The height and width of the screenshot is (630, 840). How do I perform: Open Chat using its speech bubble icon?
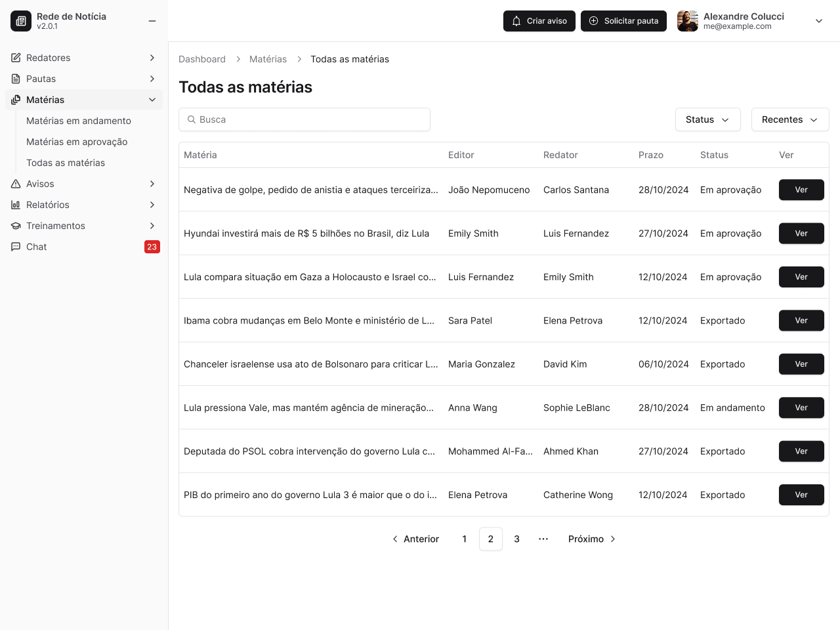pyautogui.click(x=15, y=247)
